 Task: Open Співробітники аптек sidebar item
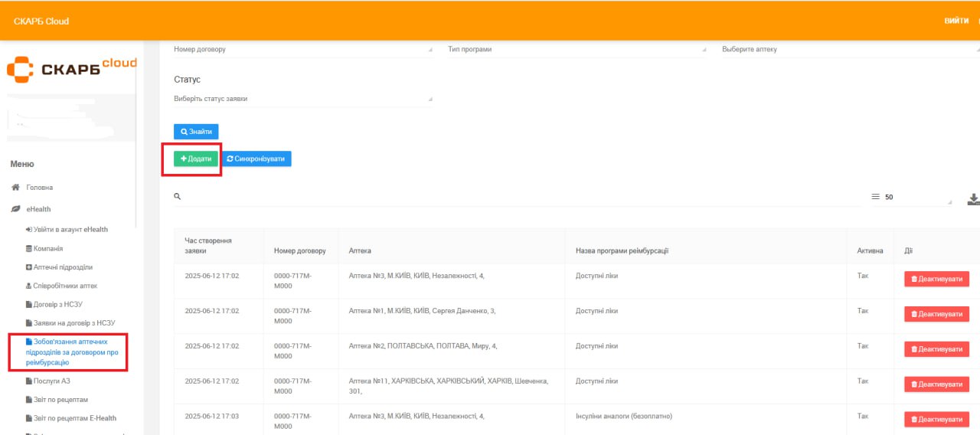65,286
